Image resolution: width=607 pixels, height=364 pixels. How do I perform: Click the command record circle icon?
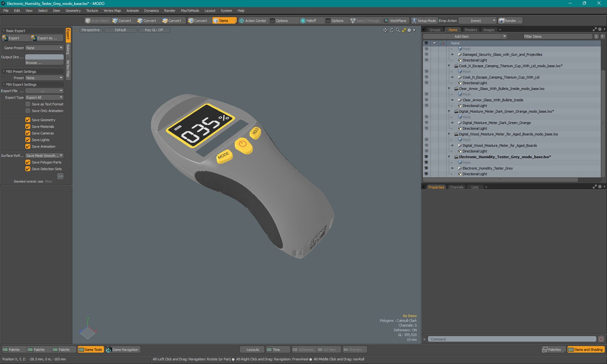[601, 339]
